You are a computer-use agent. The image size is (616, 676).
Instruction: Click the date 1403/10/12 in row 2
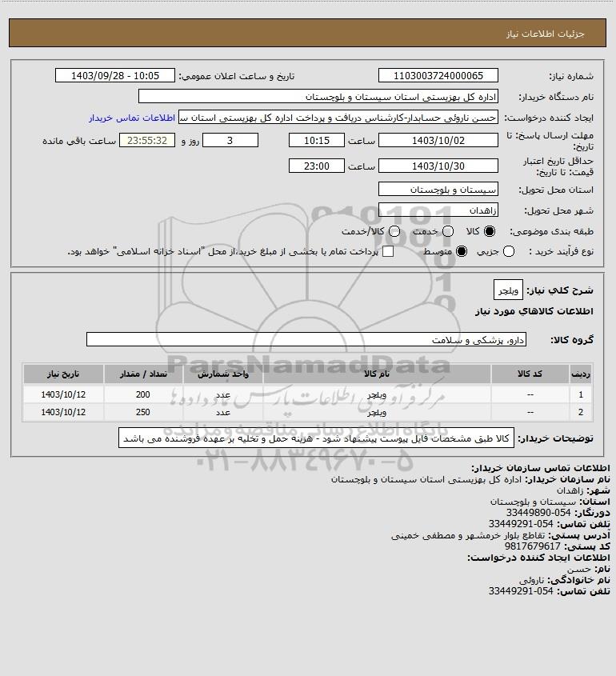(x=63, y=412)
